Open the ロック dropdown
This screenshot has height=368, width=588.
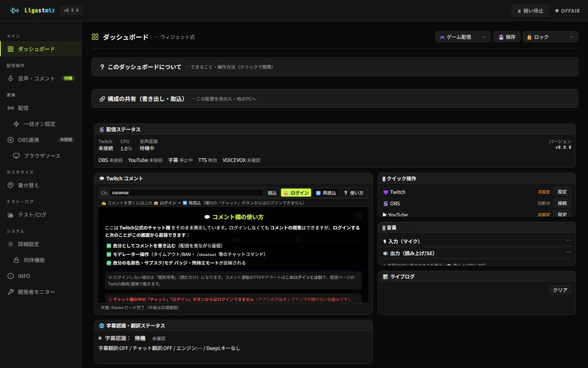tap(550, 37)
